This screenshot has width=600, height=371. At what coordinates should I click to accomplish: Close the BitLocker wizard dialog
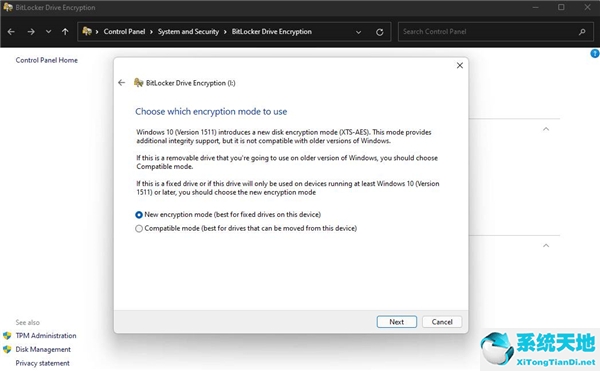[x=460, y=65]
